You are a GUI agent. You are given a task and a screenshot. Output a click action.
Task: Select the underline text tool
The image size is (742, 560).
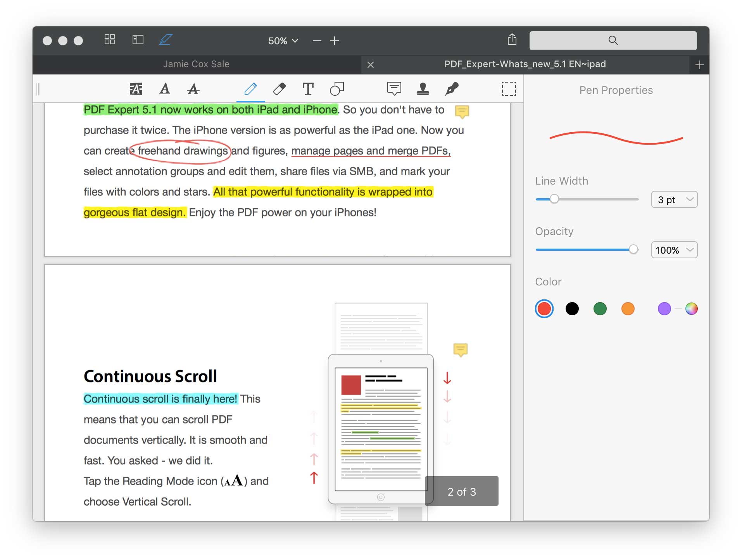click(x=165, y=89)
